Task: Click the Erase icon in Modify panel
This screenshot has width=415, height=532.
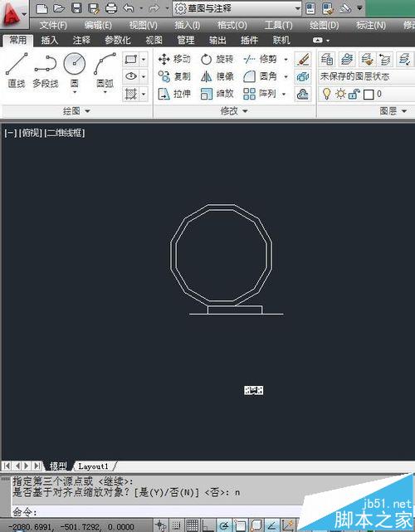Action: pos(302,60)
